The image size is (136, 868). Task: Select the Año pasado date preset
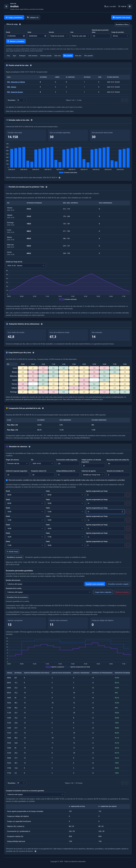(88, 56)
